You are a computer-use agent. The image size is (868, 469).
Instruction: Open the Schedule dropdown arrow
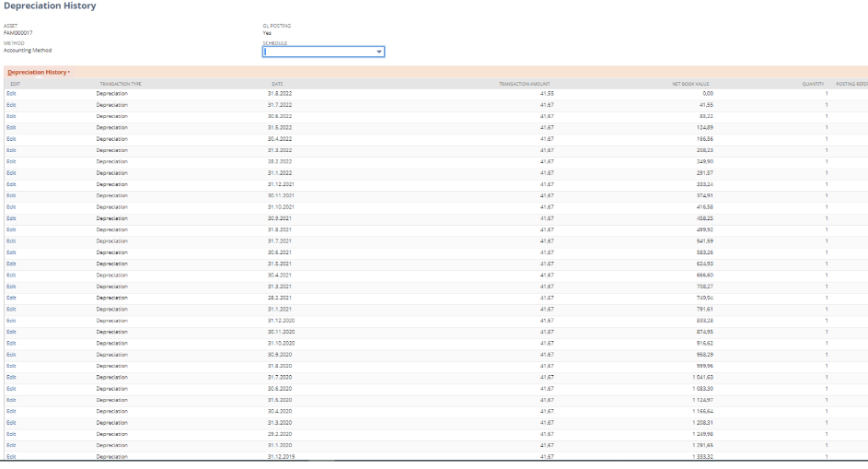pyautogui.click(x=378, y=53)
